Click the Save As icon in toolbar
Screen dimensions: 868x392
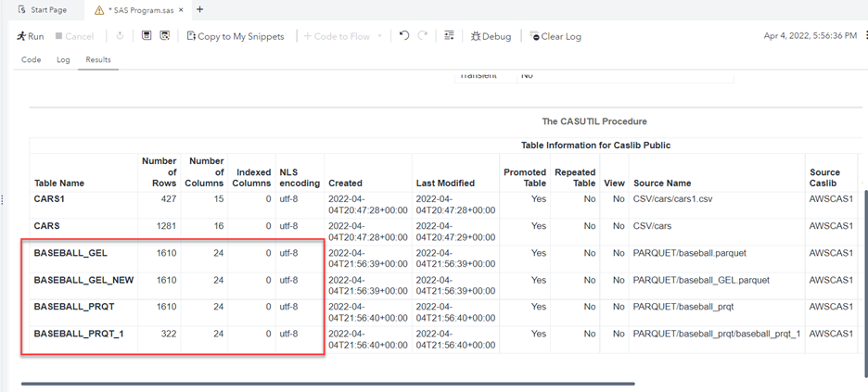click(165, 36)
